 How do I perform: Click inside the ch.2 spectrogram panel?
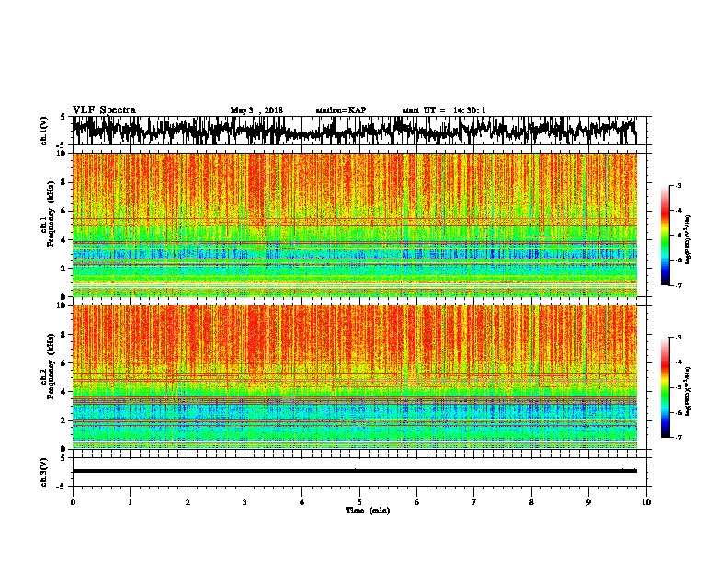tap(354, 377)
